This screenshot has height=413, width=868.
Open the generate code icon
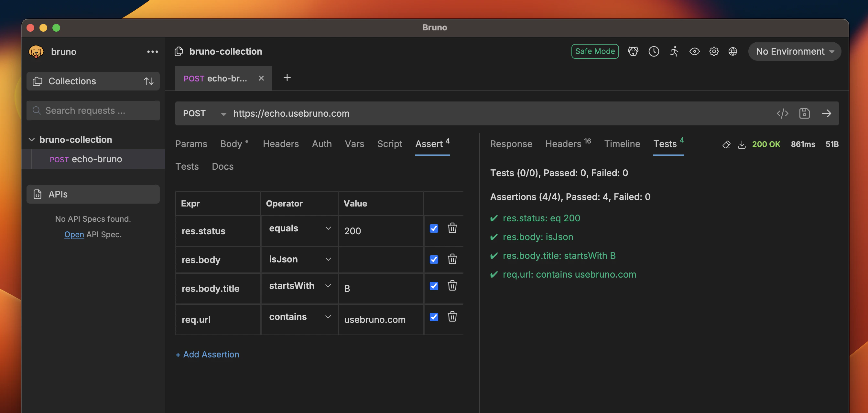pos(782,113)
